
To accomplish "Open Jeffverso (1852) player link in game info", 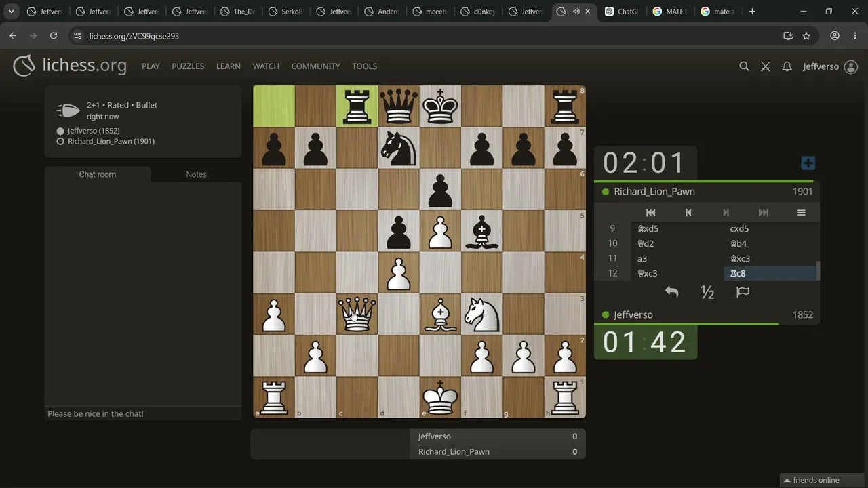I will point(94,131).
